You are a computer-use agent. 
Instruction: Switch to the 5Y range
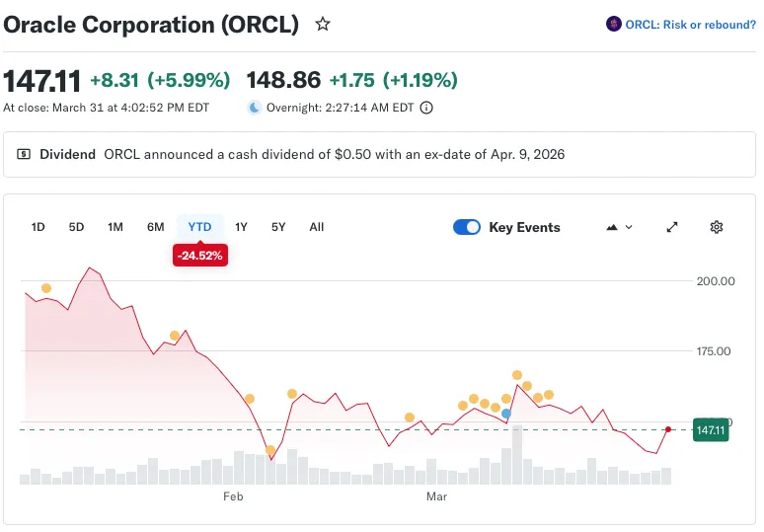278,227
